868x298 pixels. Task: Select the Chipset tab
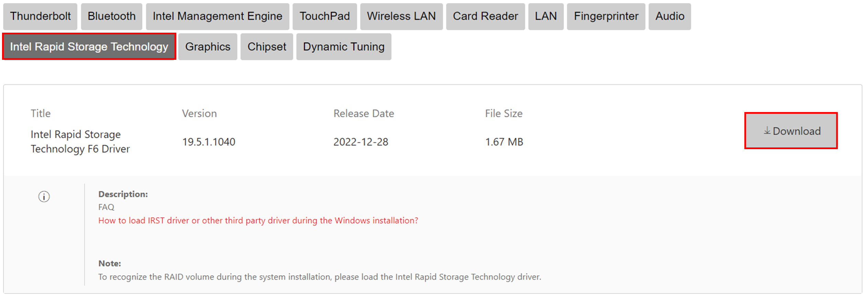pos(267,47)
